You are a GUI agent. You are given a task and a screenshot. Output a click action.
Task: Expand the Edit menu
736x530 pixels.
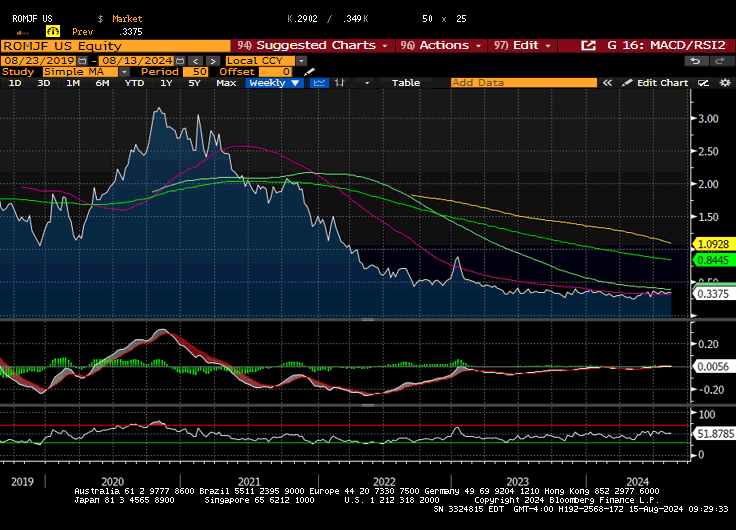click(521, 46)
